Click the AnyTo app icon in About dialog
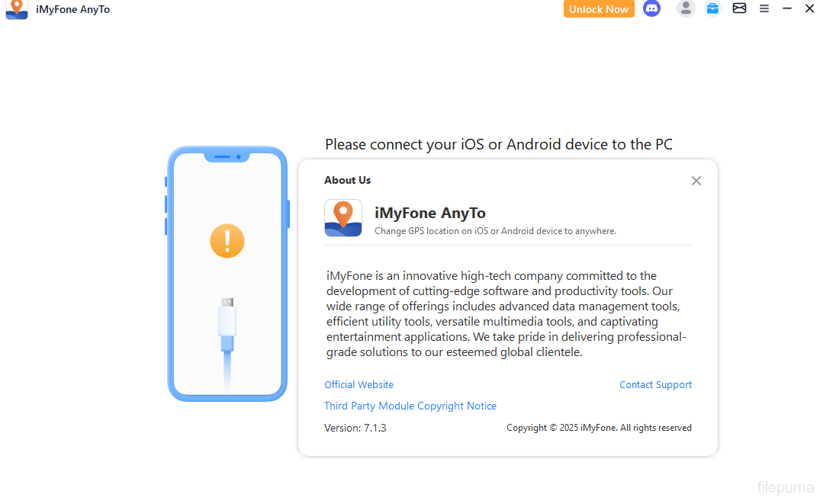Screen dimensions: 823x504 click(343, 218)
